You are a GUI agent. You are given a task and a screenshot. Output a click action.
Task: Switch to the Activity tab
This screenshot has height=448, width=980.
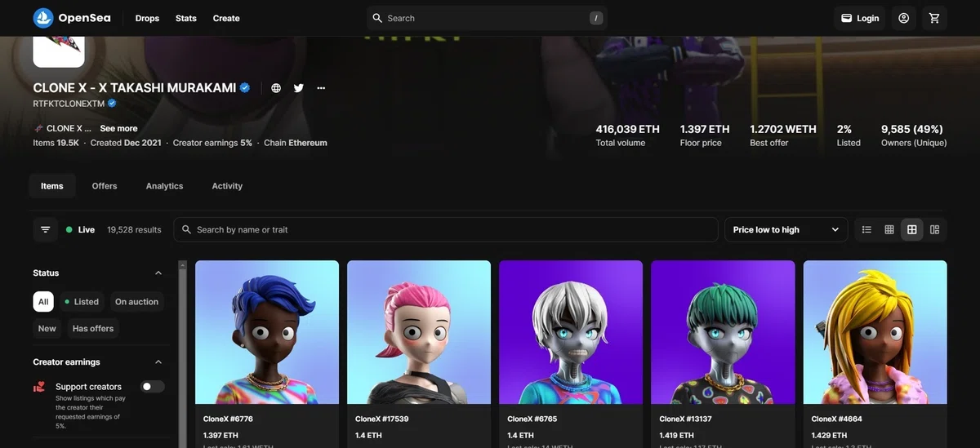click(227, 186)
